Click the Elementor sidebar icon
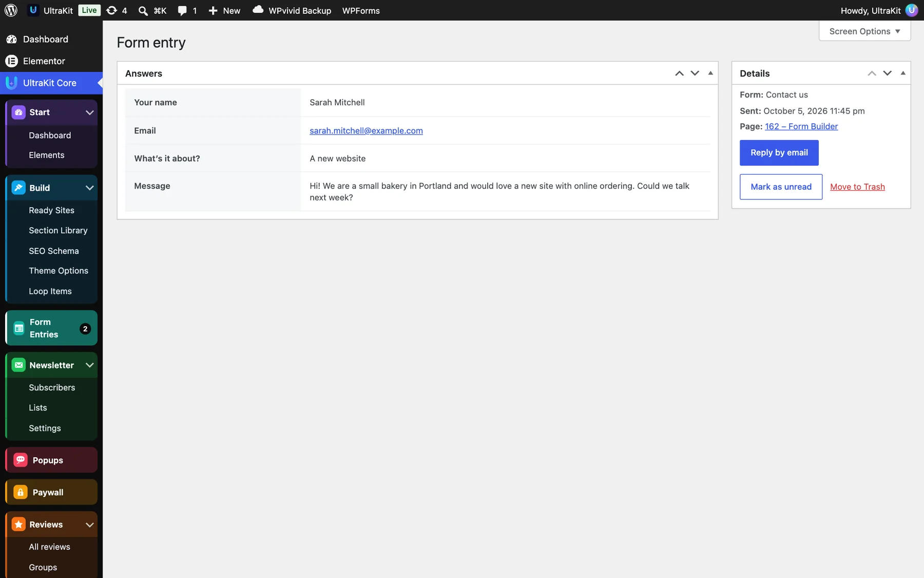The image size is (924, 578). (x=11, y=61)
